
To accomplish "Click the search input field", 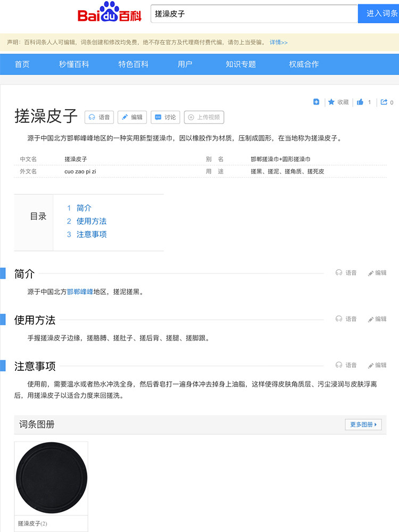I will pyautogui.click(x=254, y=14).
